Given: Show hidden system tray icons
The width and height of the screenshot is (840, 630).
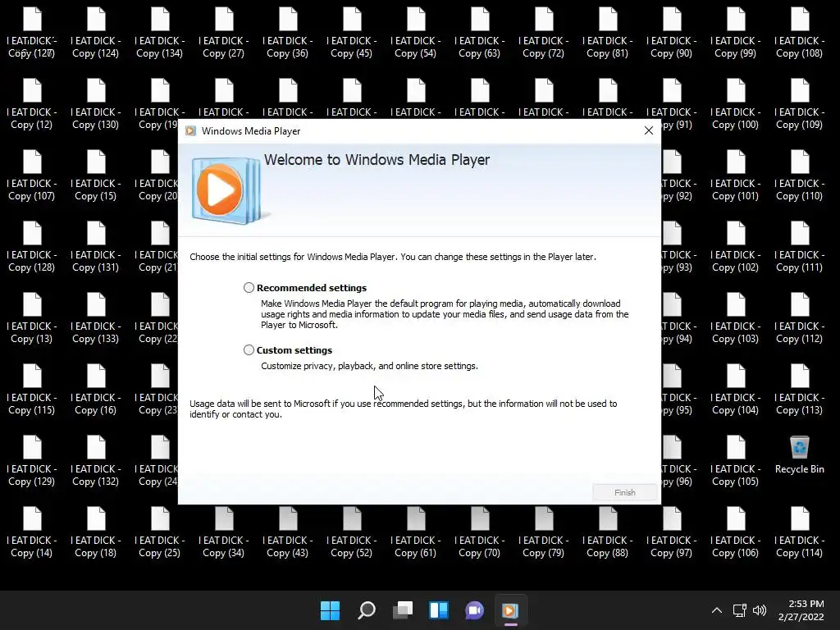Looking at the screenshot, I should click(717, 610).
